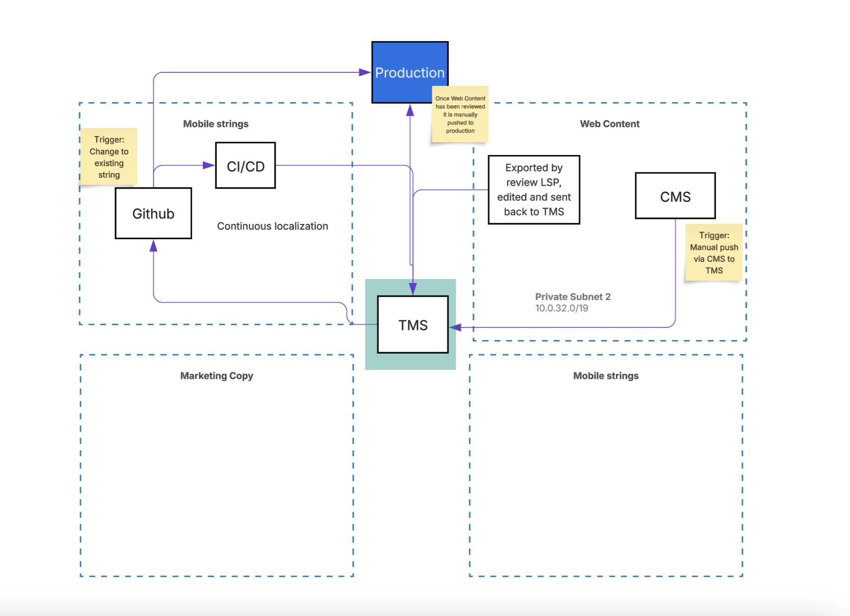Screen dimensions: 850x616
Task: Select the CMS box
Action: [675, 196]
